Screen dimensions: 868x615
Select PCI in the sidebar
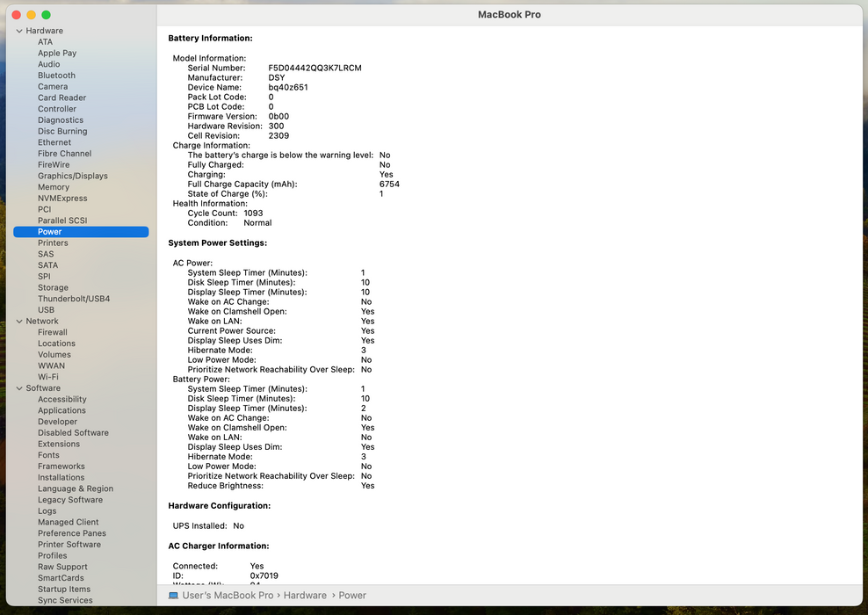tap(44, 209)
